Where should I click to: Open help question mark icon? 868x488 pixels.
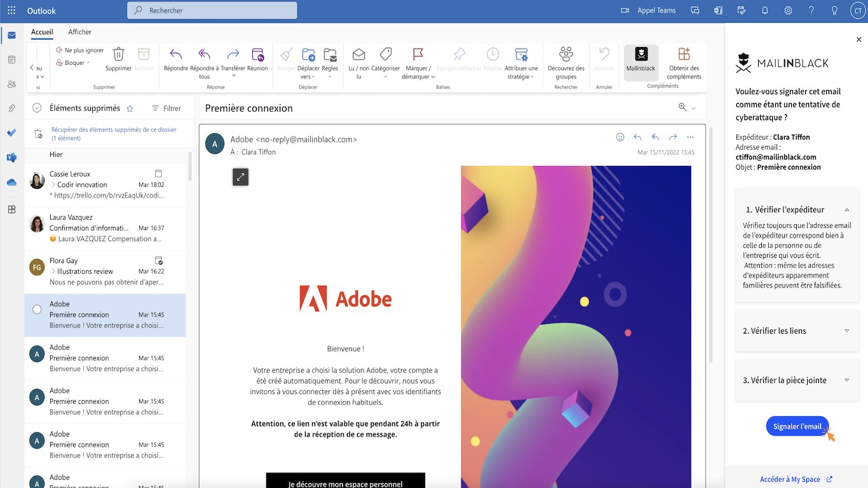pos(811,10)
